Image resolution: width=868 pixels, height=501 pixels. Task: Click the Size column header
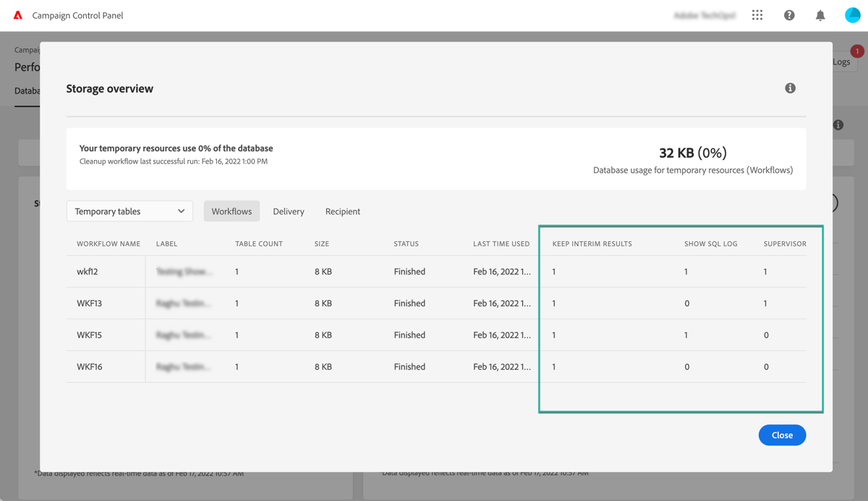point(322,243)
